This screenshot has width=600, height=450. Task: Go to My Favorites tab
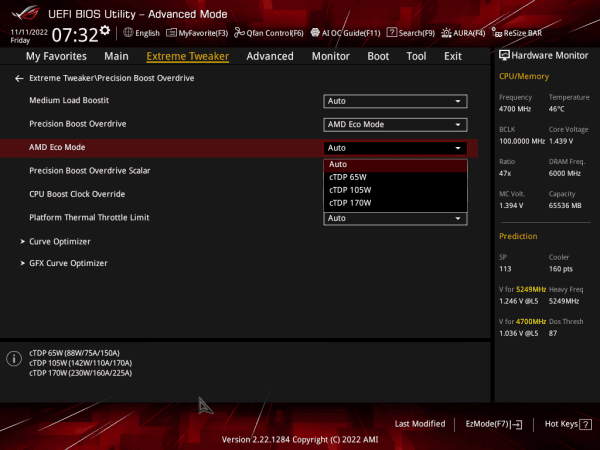(x=55, y=57)
